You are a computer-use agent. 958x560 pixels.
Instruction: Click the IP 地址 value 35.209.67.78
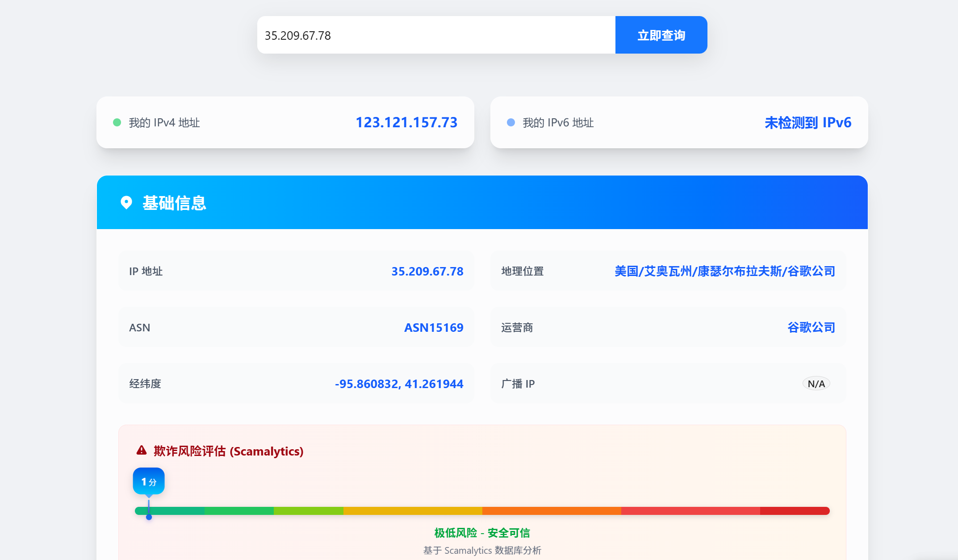(427, 271)
